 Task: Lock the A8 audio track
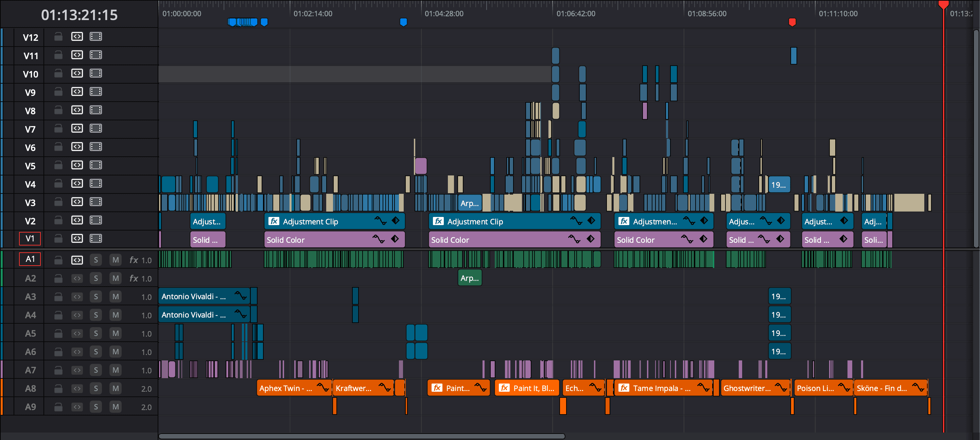(58, 388)
